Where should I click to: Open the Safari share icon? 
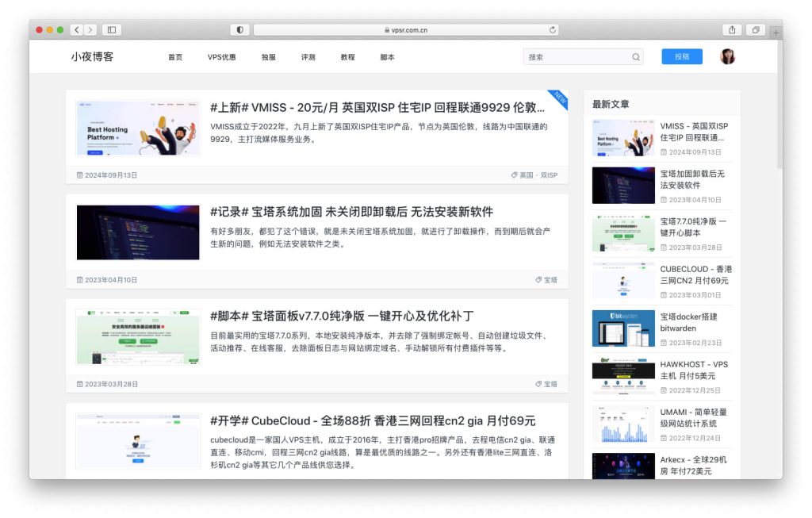pyautogui.click(x=732, y=30)
